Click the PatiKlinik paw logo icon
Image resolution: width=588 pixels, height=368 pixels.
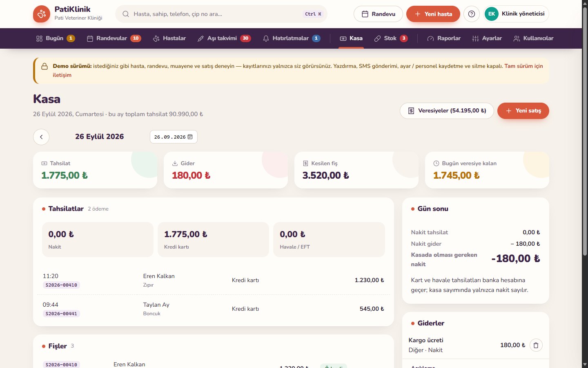(x=42, y=14)
